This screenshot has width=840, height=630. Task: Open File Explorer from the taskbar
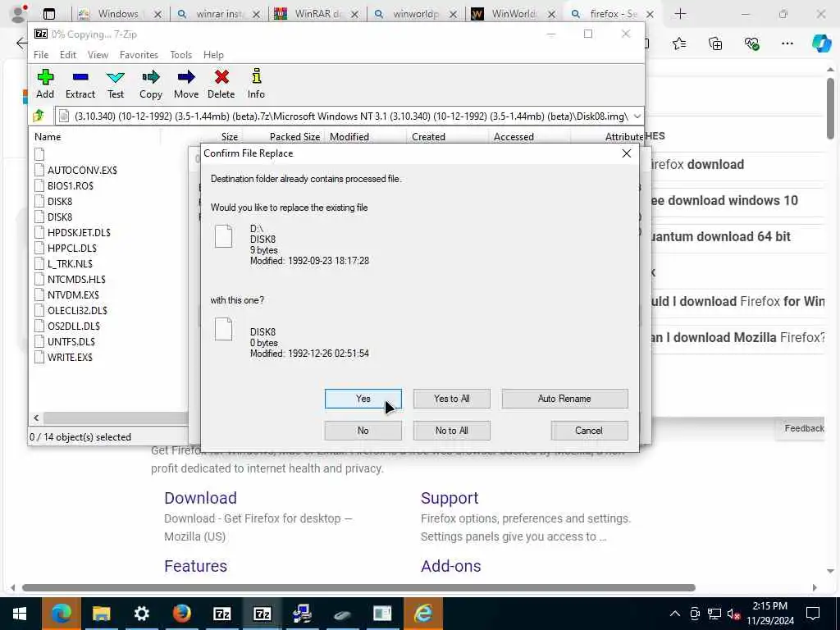pyautogui.click(x=101, y=614)
